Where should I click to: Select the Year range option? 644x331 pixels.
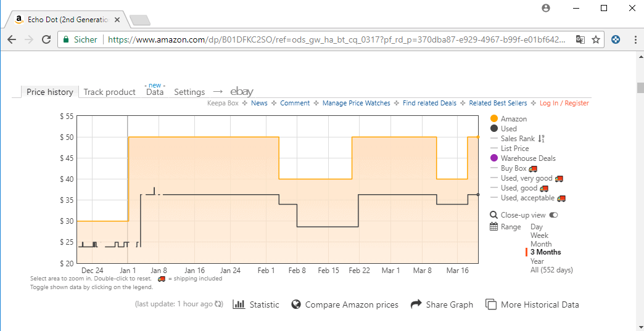(537, 261)
